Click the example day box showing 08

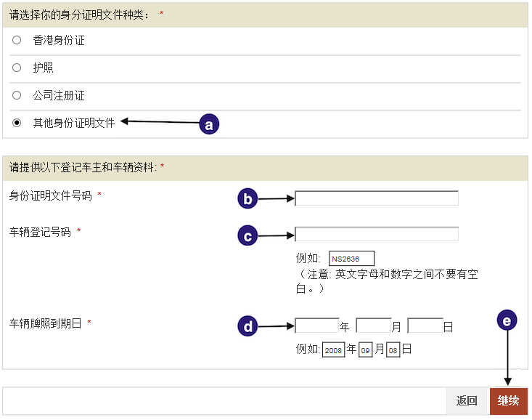pyautogui.click(x=393, y=350)
